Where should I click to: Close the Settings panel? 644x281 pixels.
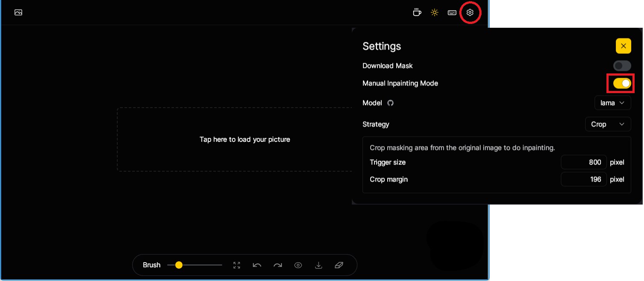click(623, 46)
